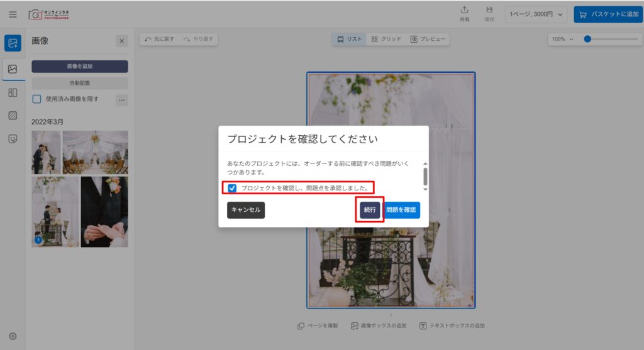Switch to グリッド view
The height and width of the screenshot is (350, 644).
point(386,39)
